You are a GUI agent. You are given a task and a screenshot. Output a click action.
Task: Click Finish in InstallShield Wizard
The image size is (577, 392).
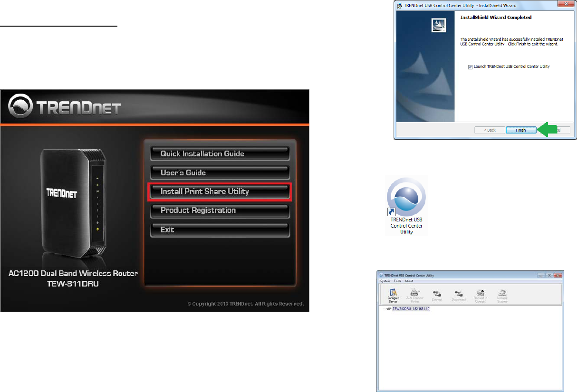(x=521, y=130)
